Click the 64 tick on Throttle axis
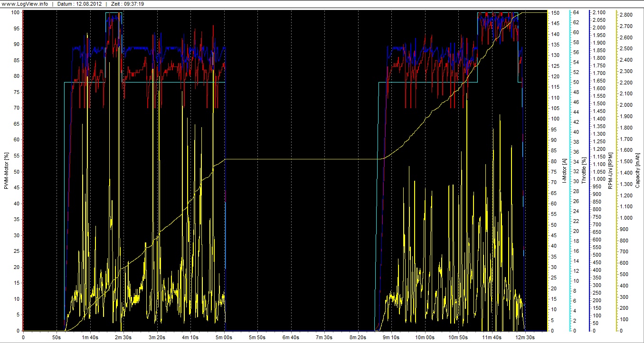 click(576, 12)
